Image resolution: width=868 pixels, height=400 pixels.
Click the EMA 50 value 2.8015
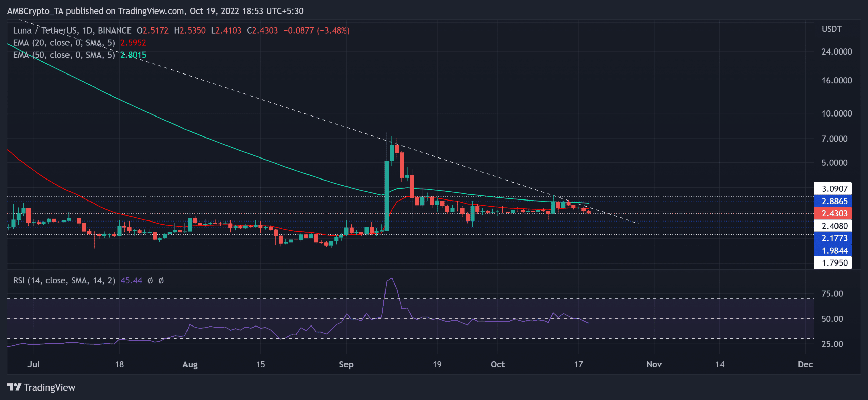(133, 55)
